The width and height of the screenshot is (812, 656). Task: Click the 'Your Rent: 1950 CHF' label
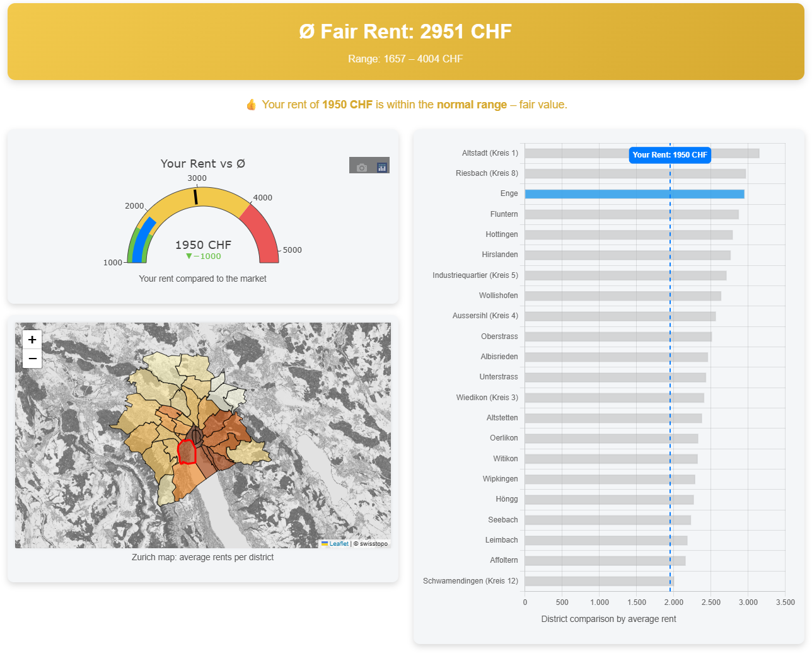point(670,155)
